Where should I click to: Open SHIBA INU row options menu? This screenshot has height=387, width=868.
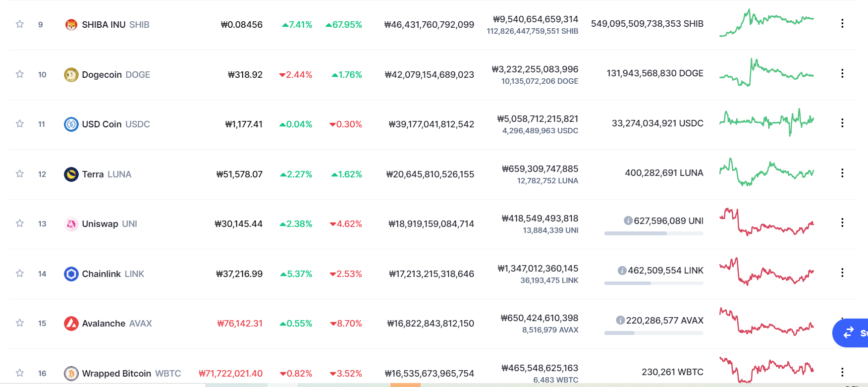pos(842,23)
